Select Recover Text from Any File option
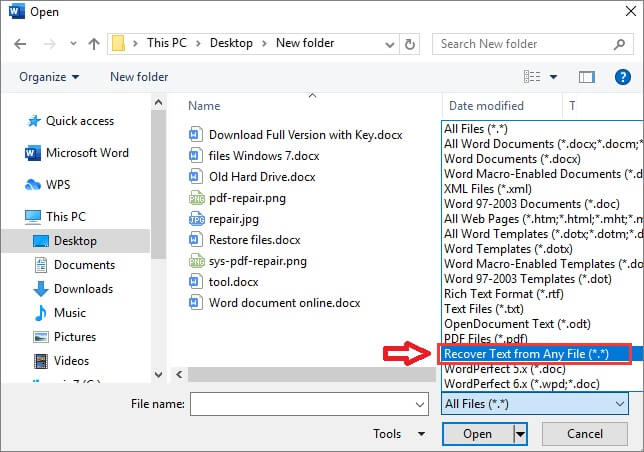This screenshot has width=644, height=452. (526, 354)
